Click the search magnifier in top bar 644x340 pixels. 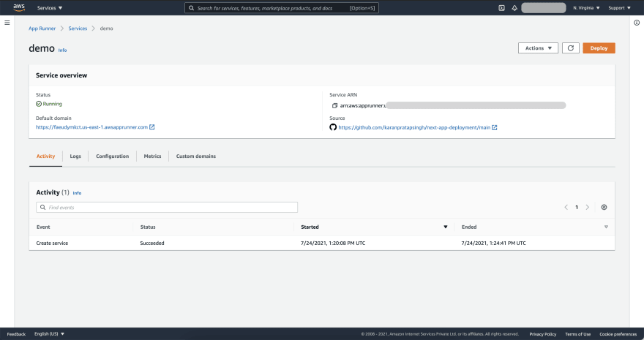192,8
